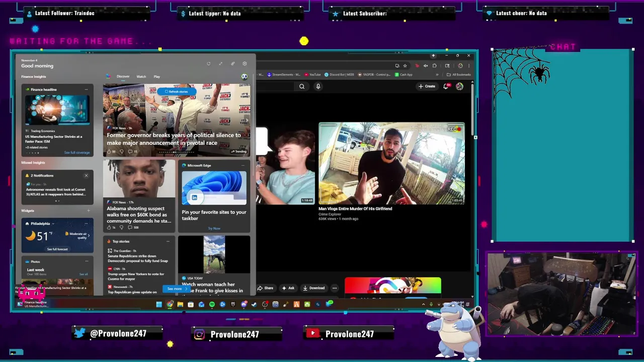Open YouTube account avatar menu

coord(459,86)
